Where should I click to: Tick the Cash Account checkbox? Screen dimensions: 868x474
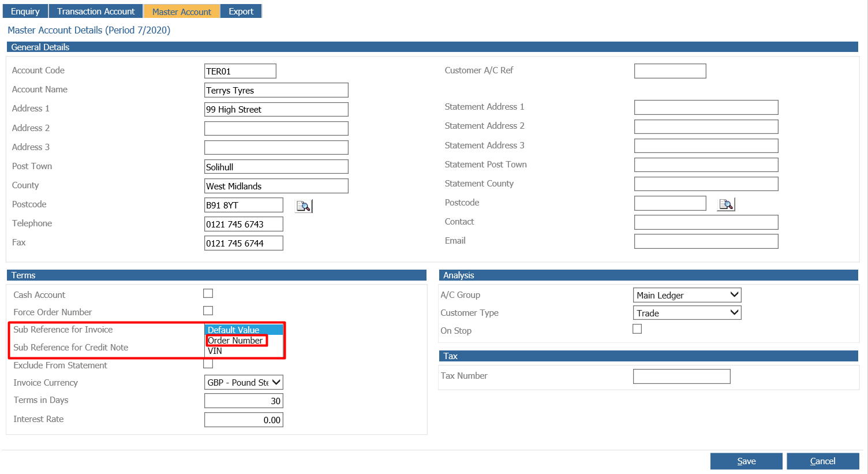(208, 293)
